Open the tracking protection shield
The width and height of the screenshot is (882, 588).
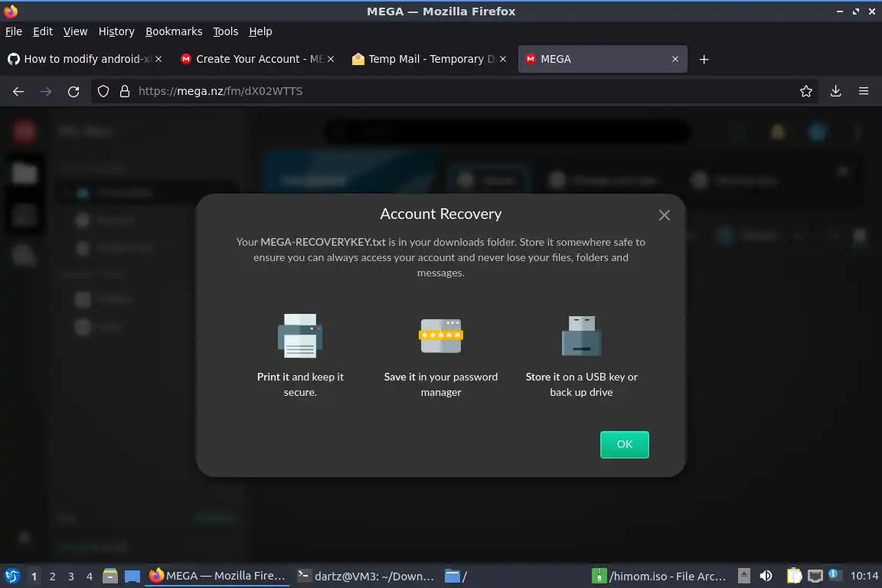(x=103, y=91)
